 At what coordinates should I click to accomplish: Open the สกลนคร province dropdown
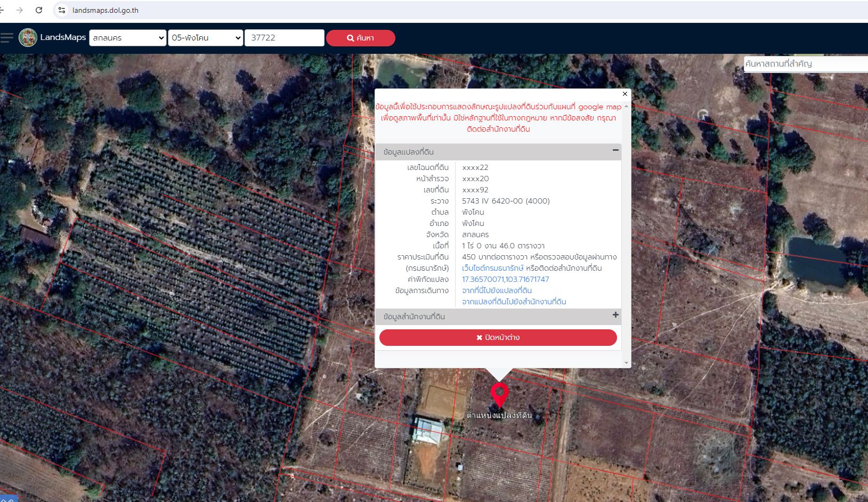click(x=128, y=38)
